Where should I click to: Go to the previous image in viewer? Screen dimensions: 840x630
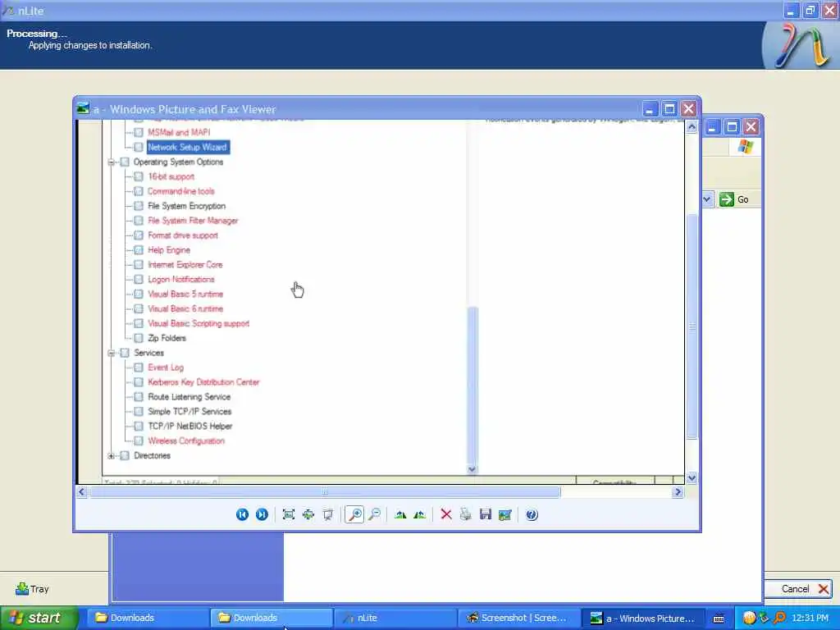coord(242,515)
